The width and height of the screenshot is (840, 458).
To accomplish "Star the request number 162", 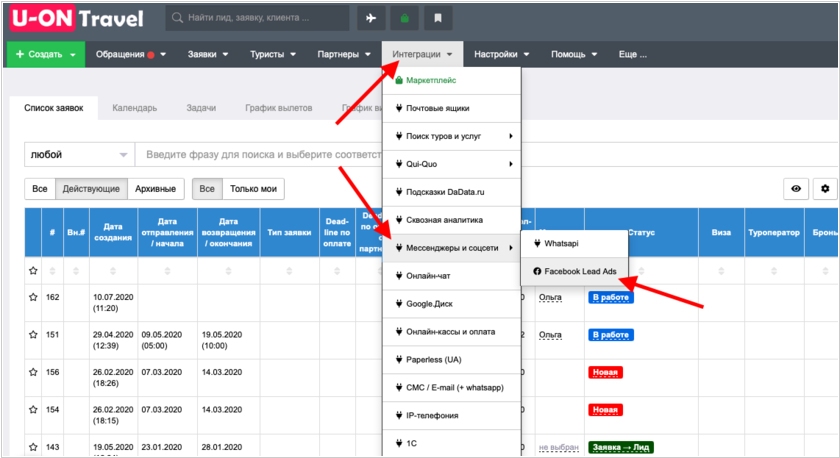I will click(33, 297).
